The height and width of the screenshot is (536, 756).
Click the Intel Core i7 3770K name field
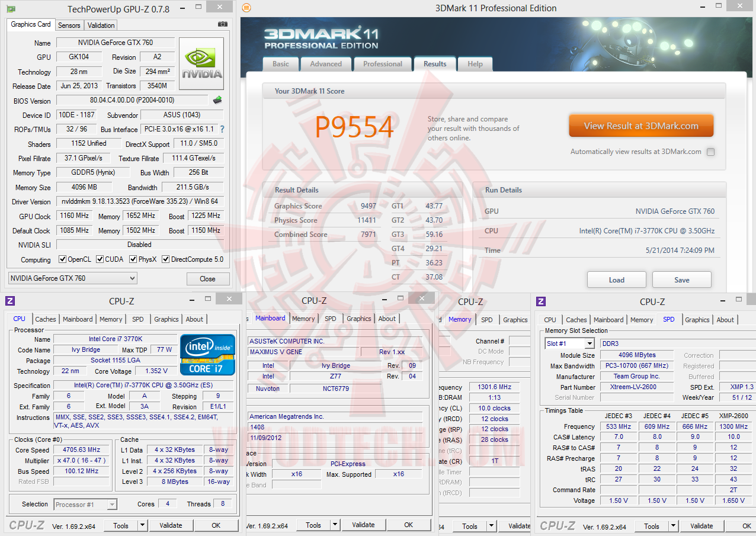pyautogui.click(x=115, y=339)
